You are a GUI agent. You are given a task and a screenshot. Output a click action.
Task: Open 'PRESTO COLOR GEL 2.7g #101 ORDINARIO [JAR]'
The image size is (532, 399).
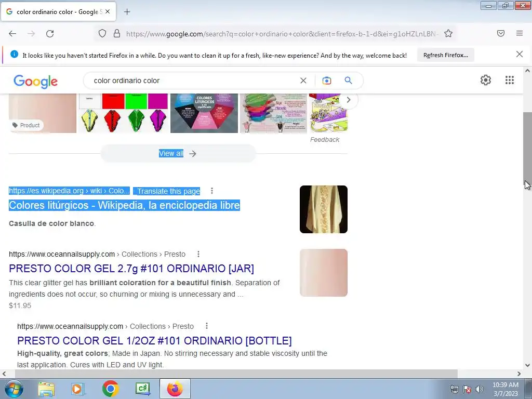point(131,269)
